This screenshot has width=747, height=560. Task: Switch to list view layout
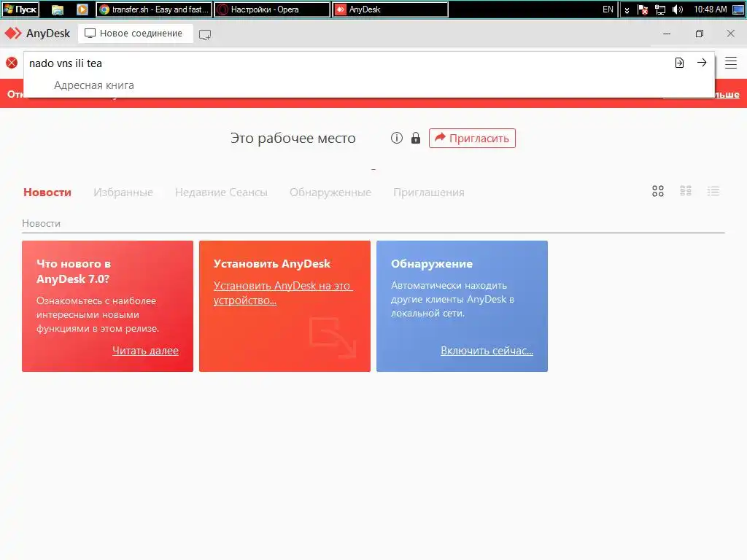[713, 191]
